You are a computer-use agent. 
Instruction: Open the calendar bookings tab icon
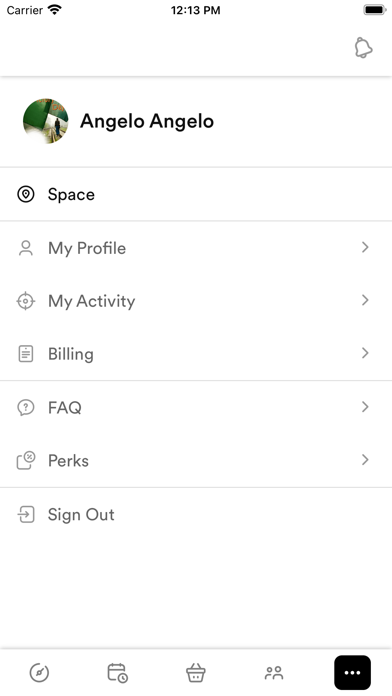(x=118, y=672)
